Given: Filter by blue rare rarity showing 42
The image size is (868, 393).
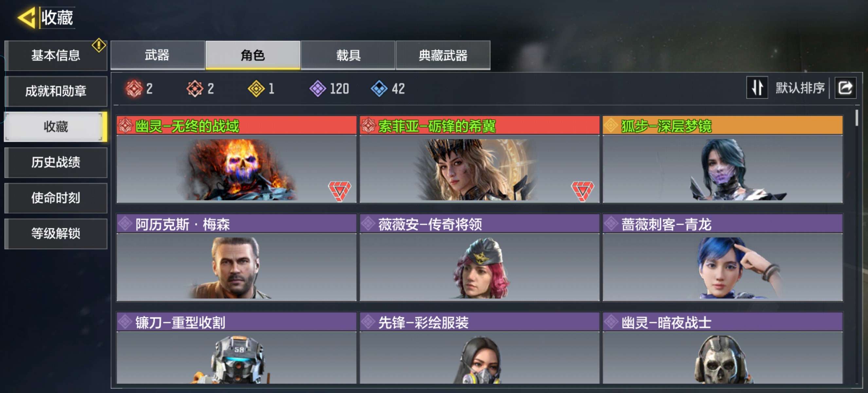Looking at the screenshot, I should (379, 89).
